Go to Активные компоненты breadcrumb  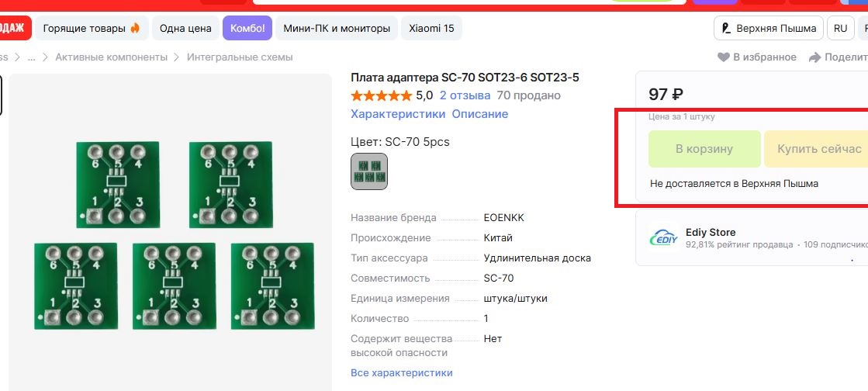111,57
